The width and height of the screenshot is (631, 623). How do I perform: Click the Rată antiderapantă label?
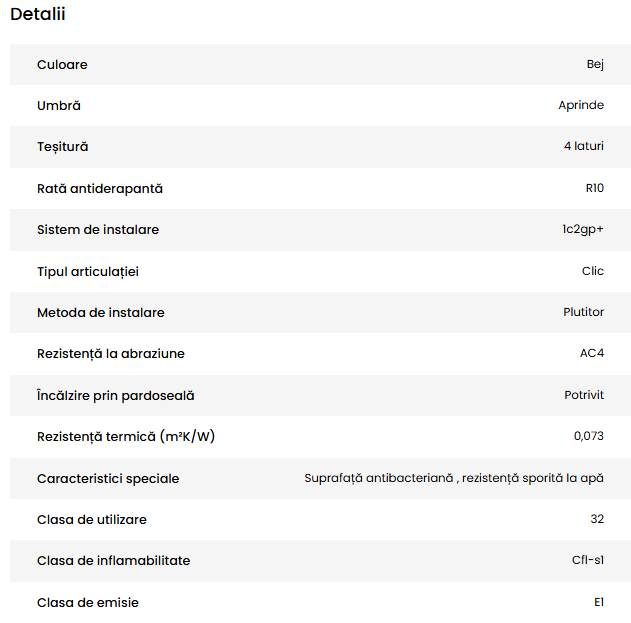tap(100, 188)
